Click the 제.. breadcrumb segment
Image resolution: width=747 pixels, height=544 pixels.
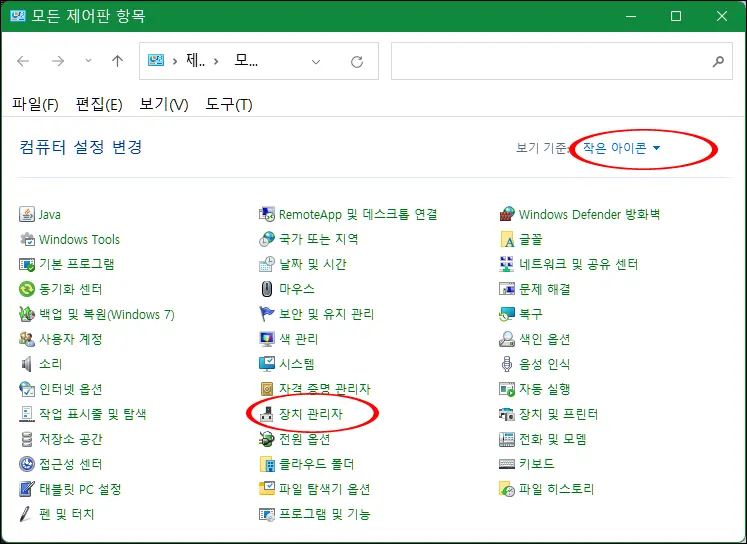click(195, 60)
